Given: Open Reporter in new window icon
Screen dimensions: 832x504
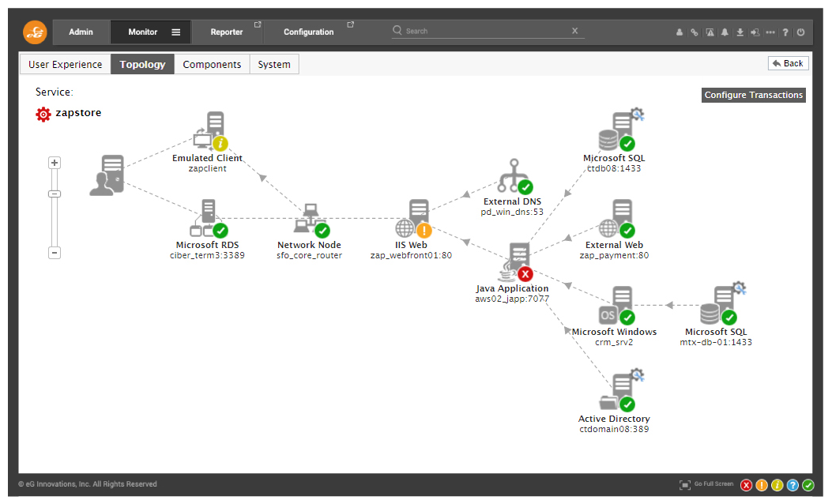Looking at the screenshot, I should point(258,24).
